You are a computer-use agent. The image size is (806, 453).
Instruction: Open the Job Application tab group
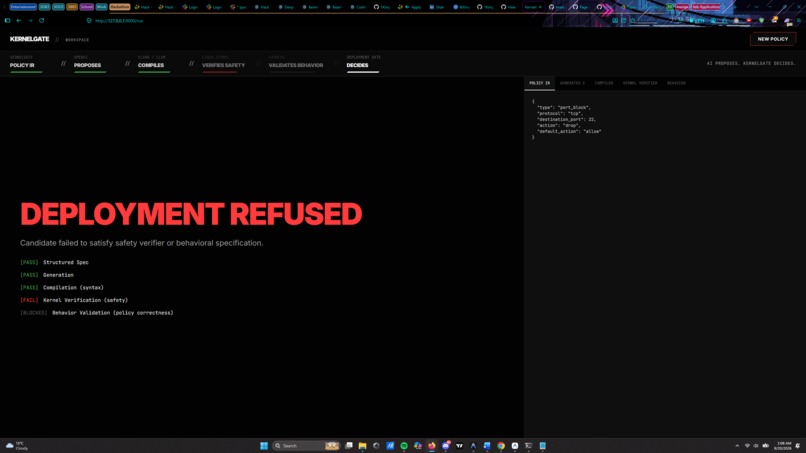[x=706, y=7]
